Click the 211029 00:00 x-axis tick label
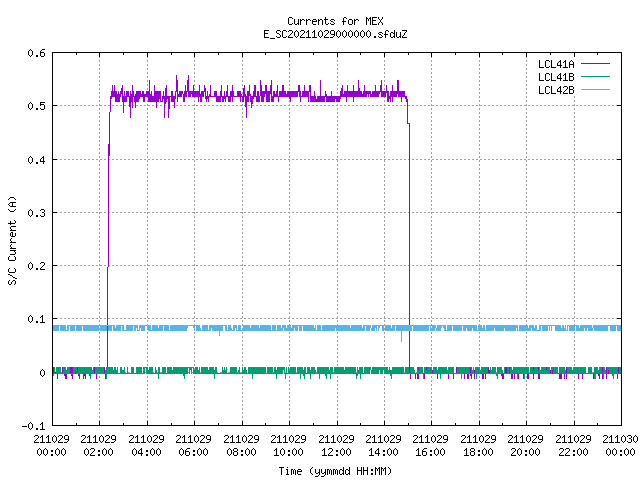640x480 pixels. point(51,446)
